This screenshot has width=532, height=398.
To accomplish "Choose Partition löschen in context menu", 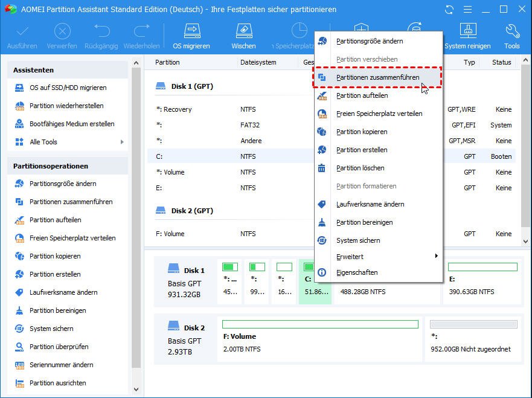I will [378, 168].
